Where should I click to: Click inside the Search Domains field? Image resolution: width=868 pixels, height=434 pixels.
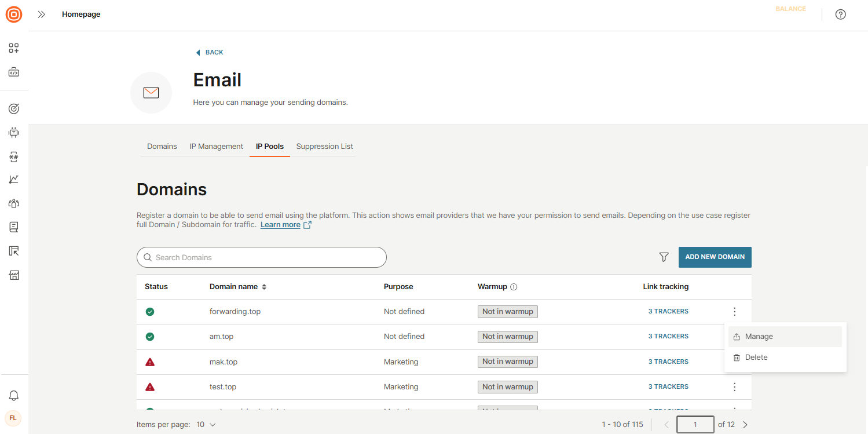point(261,257)
